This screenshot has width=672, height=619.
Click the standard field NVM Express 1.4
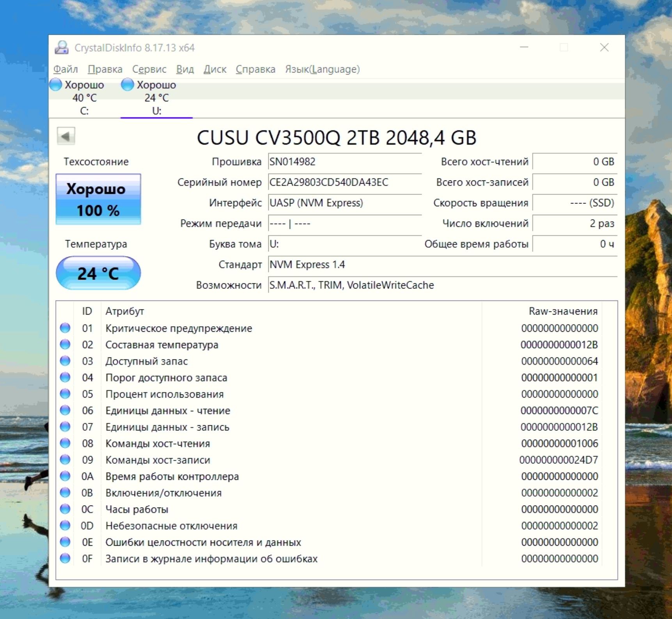click(x=443, y=265)
